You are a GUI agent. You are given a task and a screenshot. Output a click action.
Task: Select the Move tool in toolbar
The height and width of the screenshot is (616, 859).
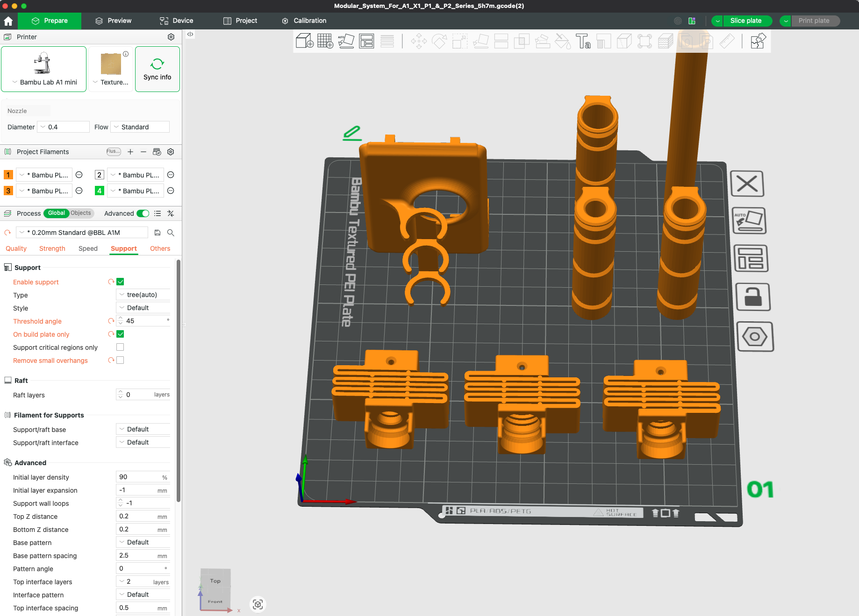[419, 41]
